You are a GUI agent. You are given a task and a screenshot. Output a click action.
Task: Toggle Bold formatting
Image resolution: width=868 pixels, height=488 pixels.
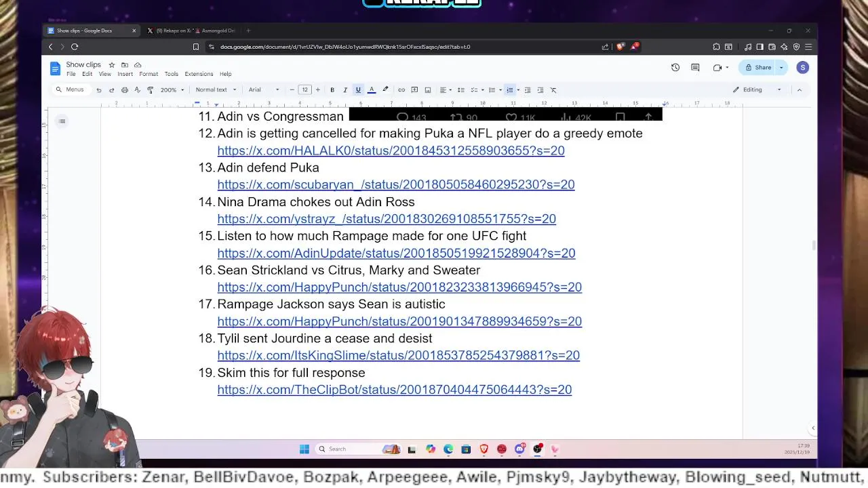[332, 90]
